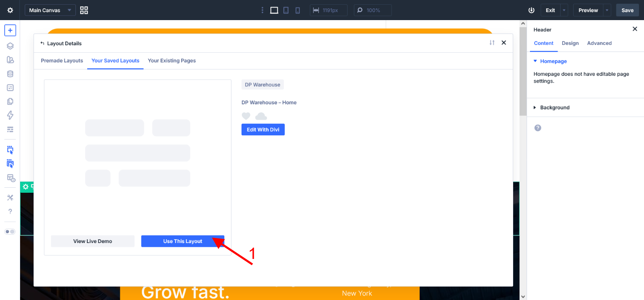Open the lightning bolt icon in sidebar
Viewport: 644px width, 300px height.
tap(10, 115)
